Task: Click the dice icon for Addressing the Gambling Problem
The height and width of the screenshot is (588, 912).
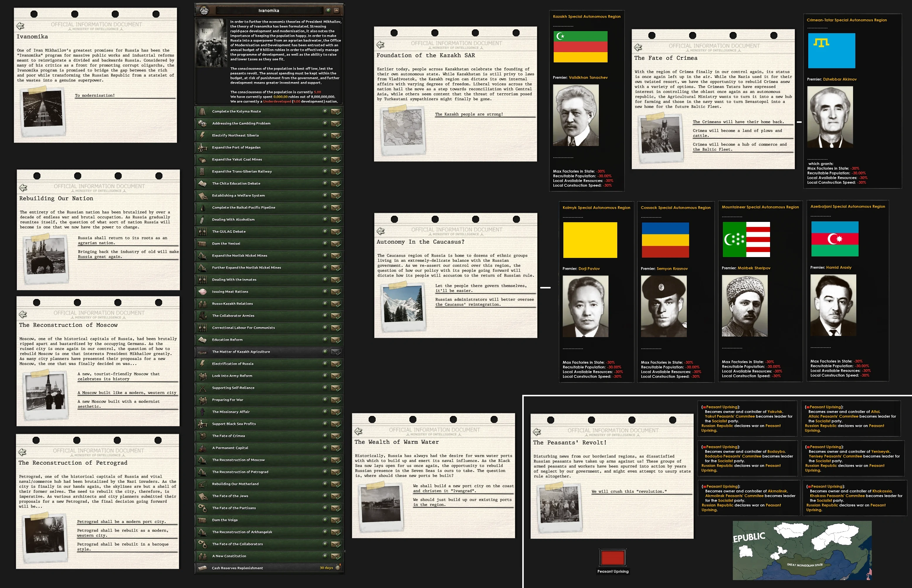Action: coord(202,123)
